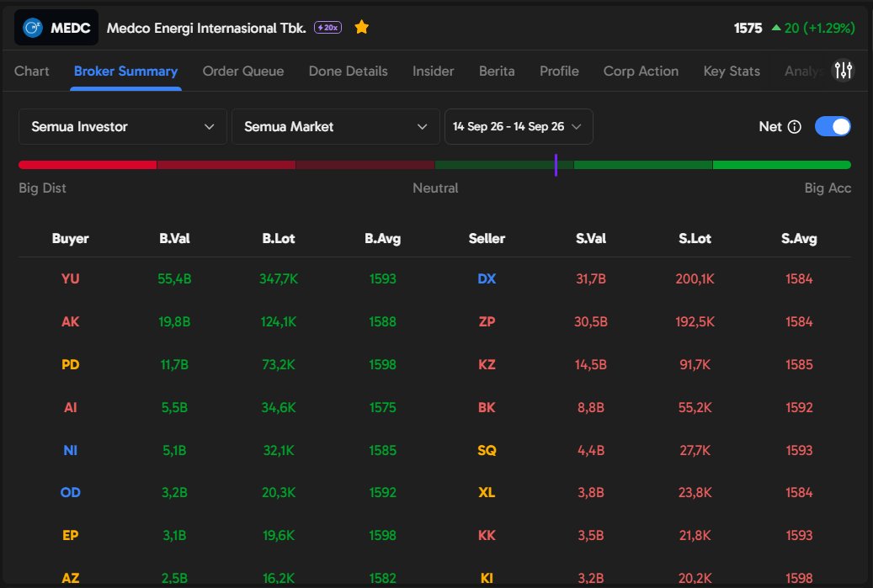Go to the Done Details tab

(x=348, y=72)
